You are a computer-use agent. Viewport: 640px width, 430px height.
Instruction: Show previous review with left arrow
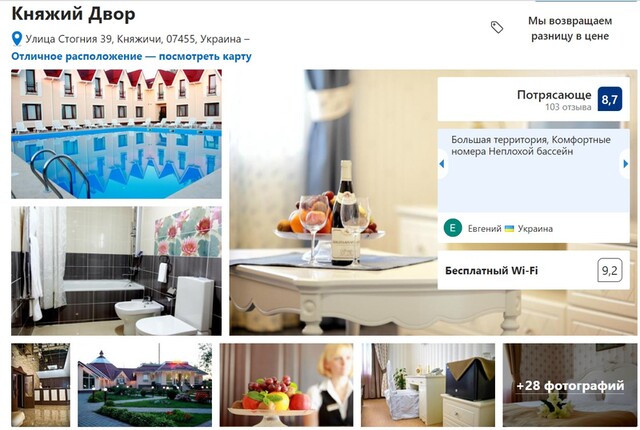442,164
